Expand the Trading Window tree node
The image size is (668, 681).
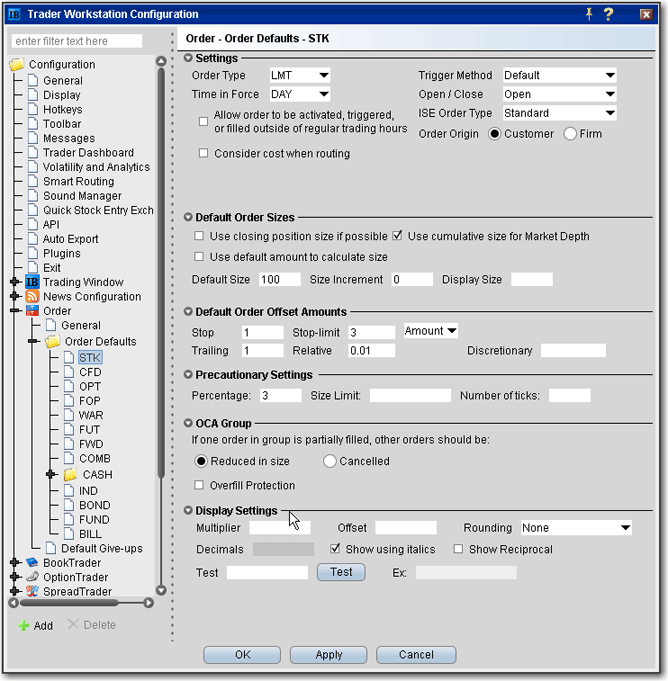pos(15,282)
